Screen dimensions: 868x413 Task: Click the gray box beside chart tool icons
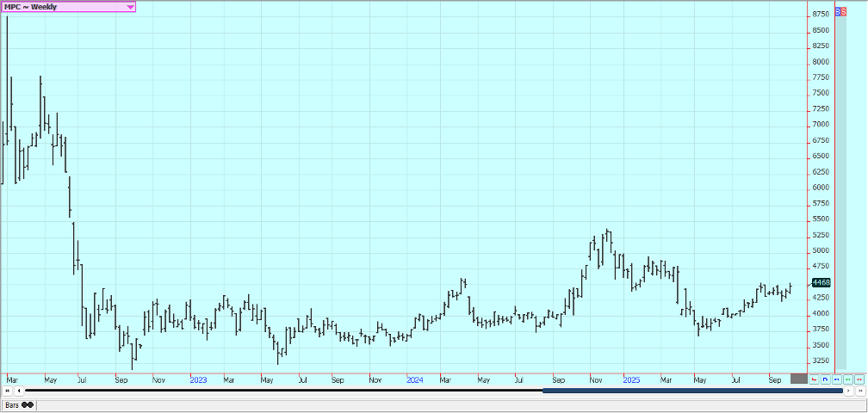coord(799,379)
